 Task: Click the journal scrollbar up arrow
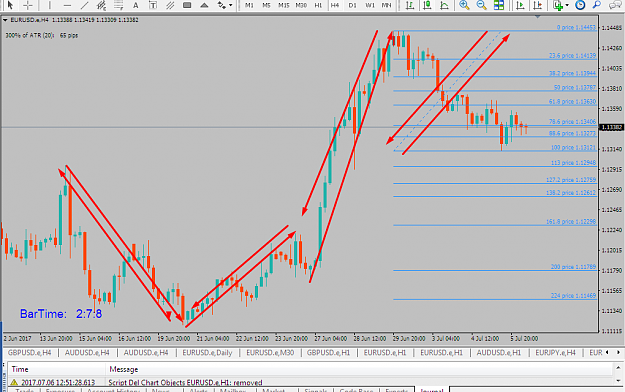click(x=619, y=367)
